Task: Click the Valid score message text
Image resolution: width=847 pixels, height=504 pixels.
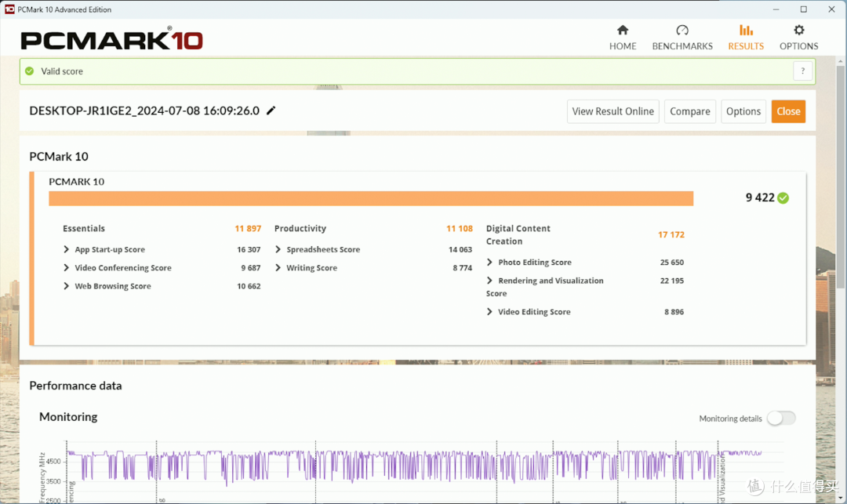Action: pyautogui.click(x=62, y=71)
